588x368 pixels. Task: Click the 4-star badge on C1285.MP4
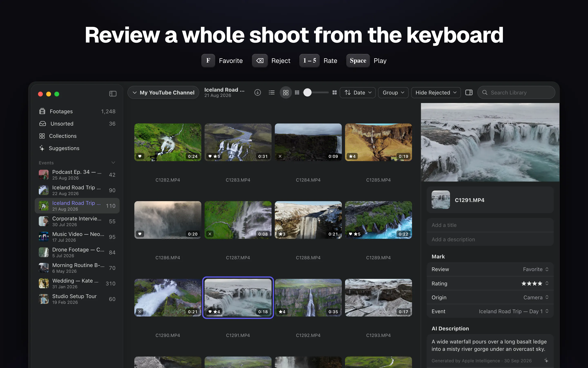352,156
